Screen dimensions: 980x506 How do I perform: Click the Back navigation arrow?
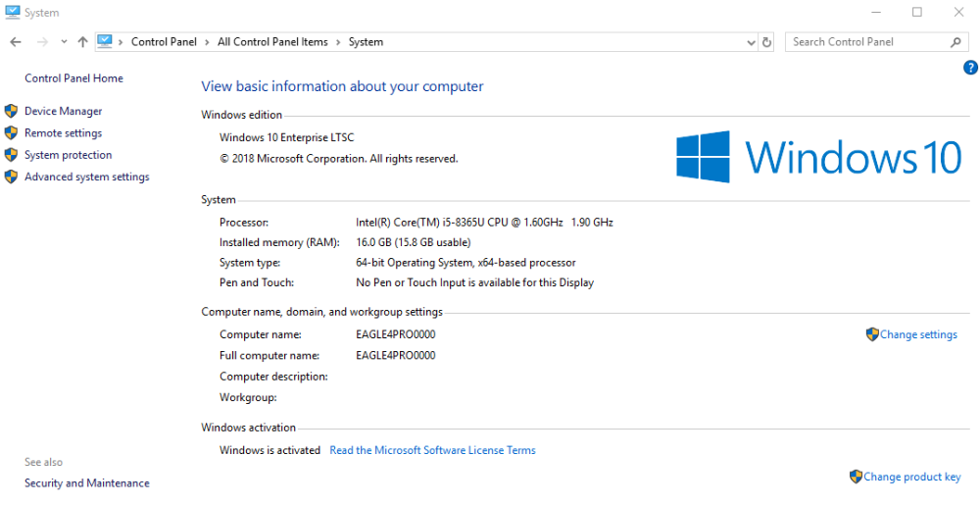[x=16, y=42]
